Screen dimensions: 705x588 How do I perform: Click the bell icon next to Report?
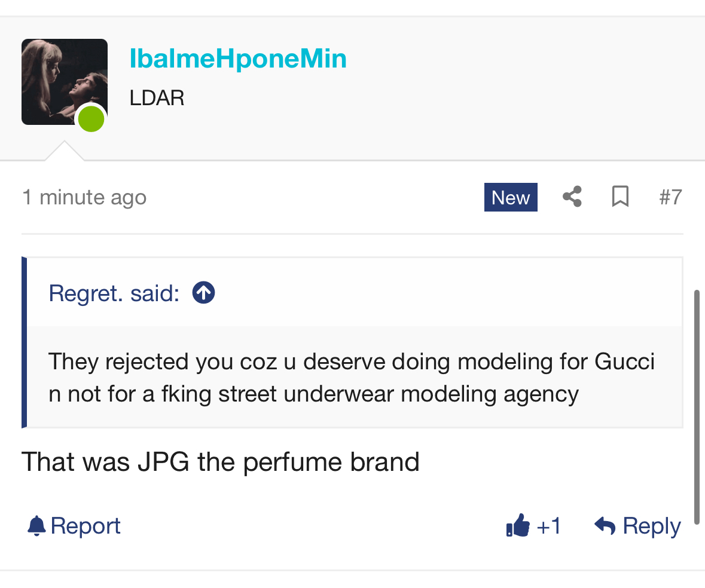[36, 526]
